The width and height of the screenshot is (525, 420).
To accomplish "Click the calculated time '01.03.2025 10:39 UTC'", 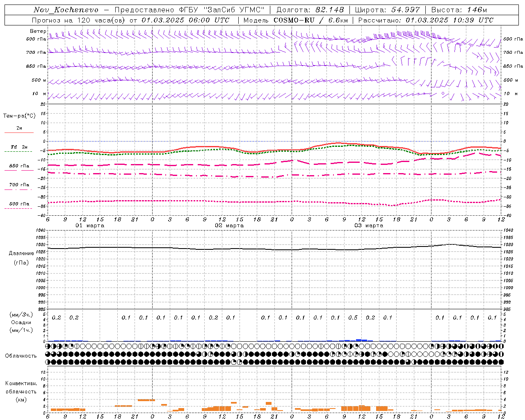I will [450, 20].
